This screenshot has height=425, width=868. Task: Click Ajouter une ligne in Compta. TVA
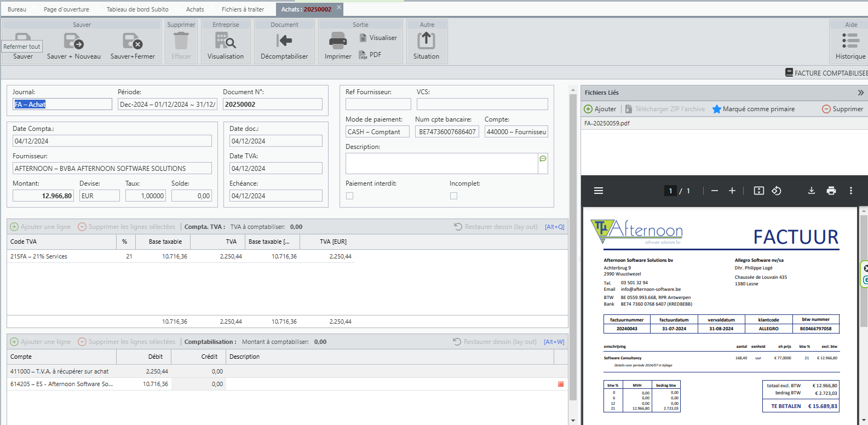(41, 227)
